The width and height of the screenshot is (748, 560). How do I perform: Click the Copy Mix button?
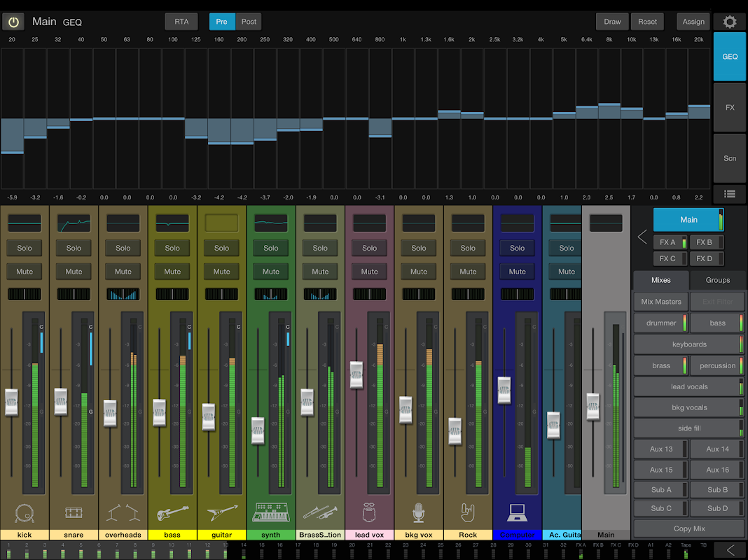tap(689, 528)
